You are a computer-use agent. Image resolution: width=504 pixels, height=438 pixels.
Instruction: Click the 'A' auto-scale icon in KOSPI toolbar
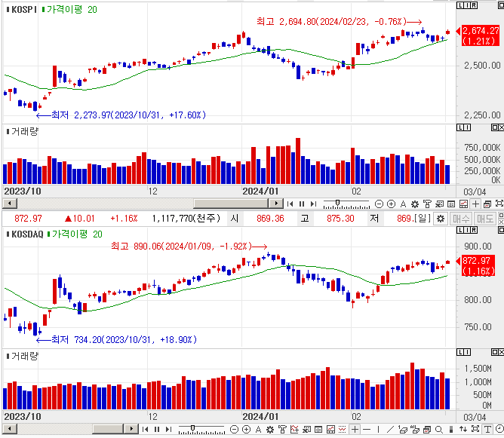click(x=403, y=204)
